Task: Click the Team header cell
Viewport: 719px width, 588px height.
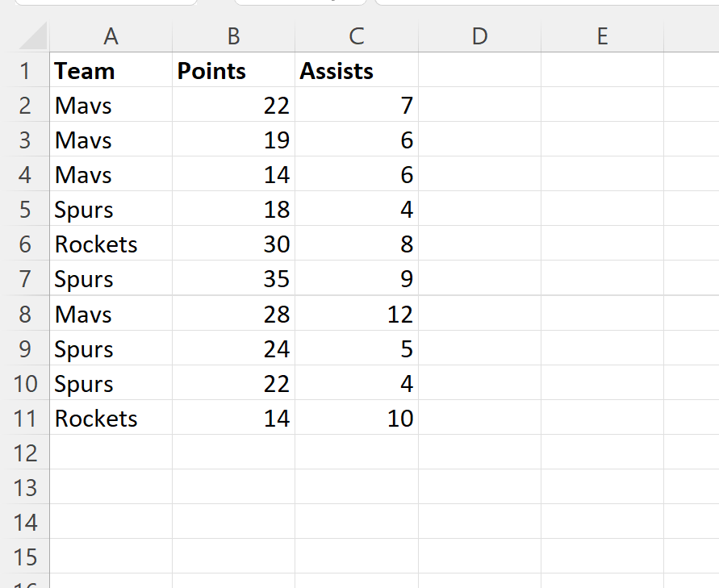Action: [x=111, y=71]
